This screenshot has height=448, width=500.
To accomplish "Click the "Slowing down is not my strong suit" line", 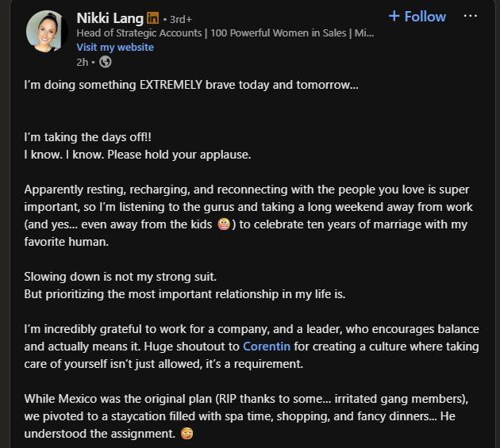I will (120, 277).
